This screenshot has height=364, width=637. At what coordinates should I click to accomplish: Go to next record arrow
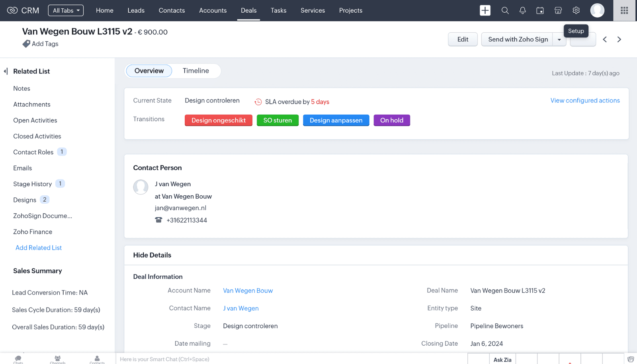619,39
